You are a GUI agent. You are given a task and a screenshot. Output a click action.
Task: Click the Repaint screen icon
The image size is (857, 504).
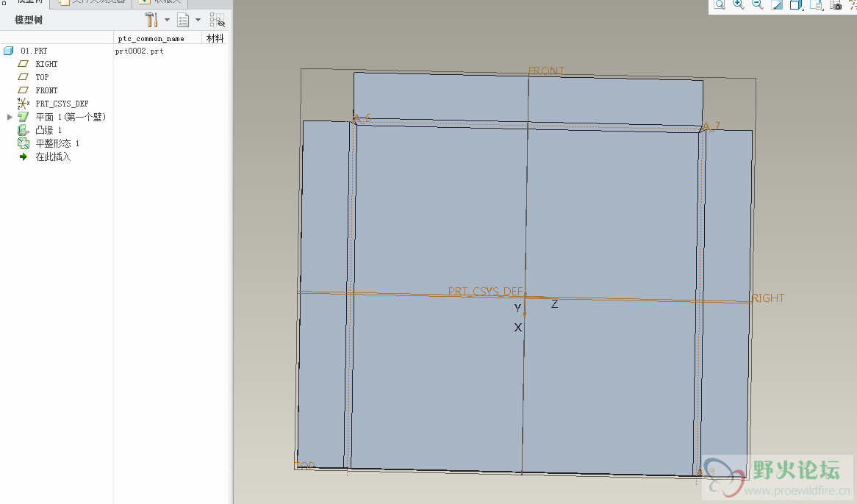coord(777,5)
